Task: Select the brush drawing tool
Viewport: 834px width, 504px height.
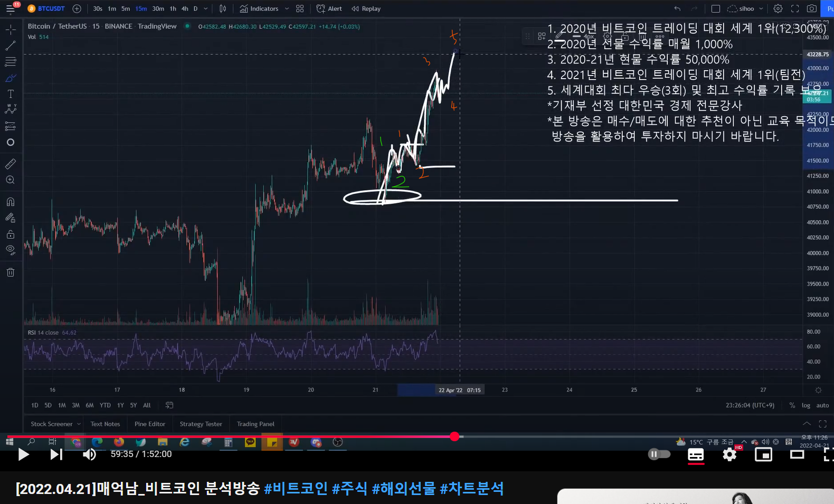Action: [x=11, y=78]
